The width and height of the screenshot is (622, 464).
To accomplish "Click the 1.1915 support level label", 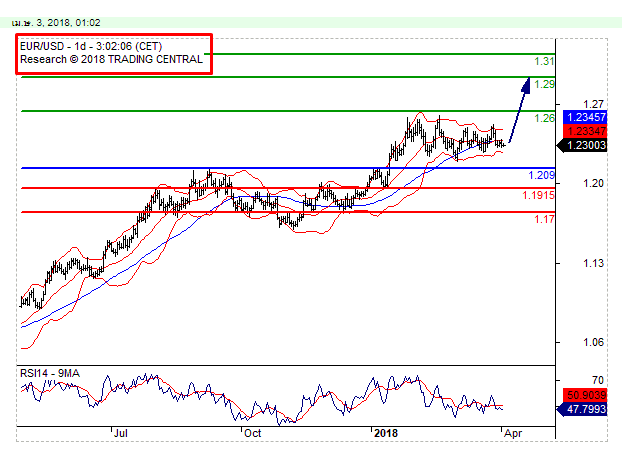I will [538, 195].
